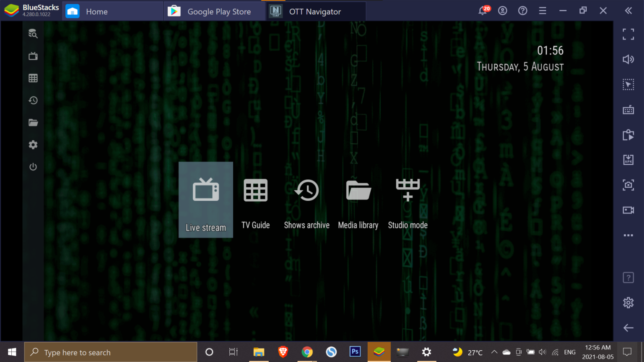Collapse the BlueStacks side toolbar
The image size is (644, 362).
[x=628, y=10]
